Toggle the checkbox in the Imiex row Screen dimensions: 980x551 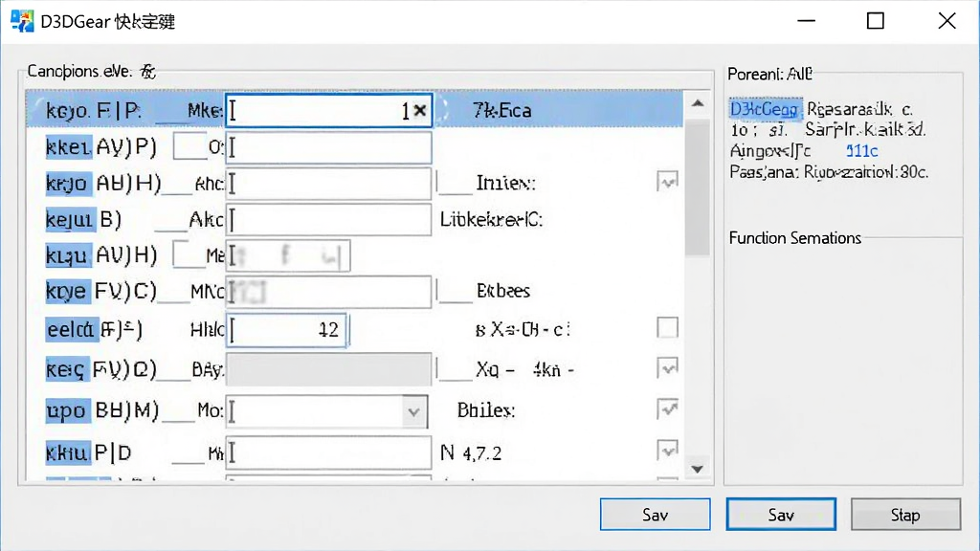[x=667, y=182]
